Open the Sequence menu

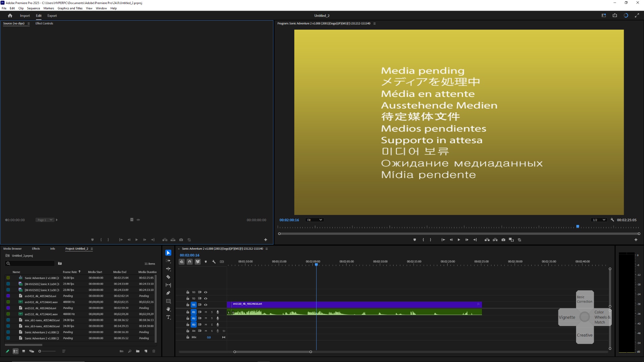coord(33,8)
